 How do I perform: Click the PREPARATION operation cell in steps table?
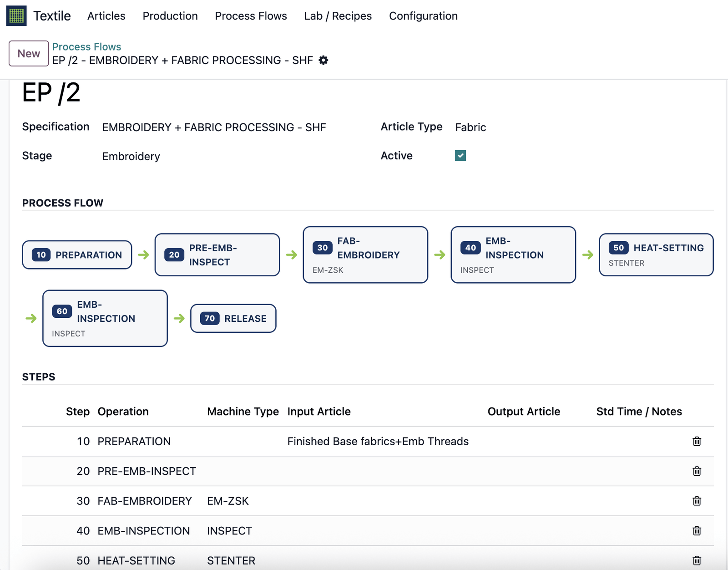(134, 441)
